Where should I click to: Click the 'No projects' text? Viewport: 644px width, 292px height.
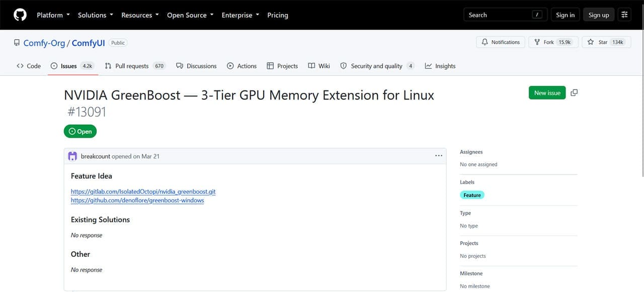473,256
